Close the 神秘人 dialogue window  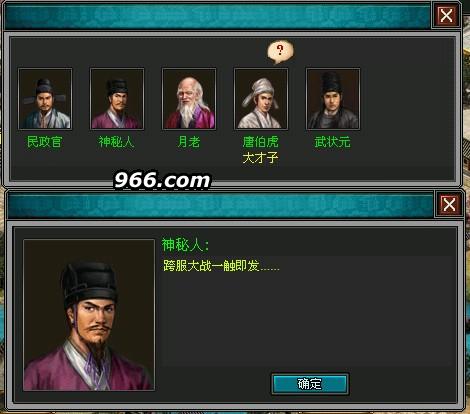[449, 204]
